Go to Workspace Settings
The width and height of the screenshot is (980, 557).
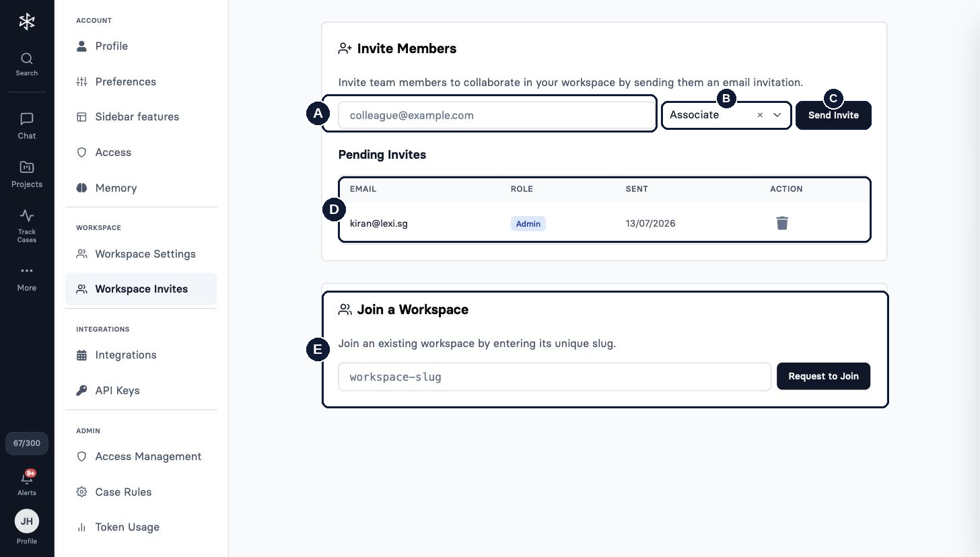pyautogui.click(x=141, y=254)
